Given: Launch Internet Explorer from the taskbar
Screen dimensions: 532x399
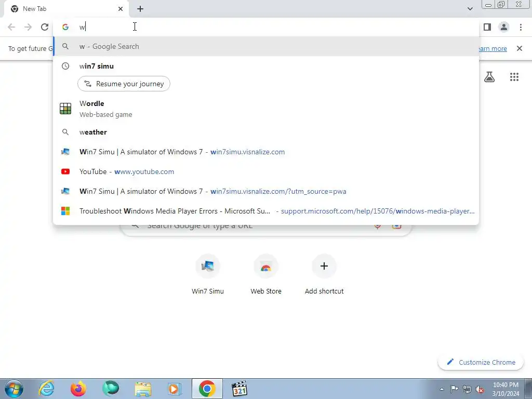Looking at the screenshot, I should click(x=46, y=389).
